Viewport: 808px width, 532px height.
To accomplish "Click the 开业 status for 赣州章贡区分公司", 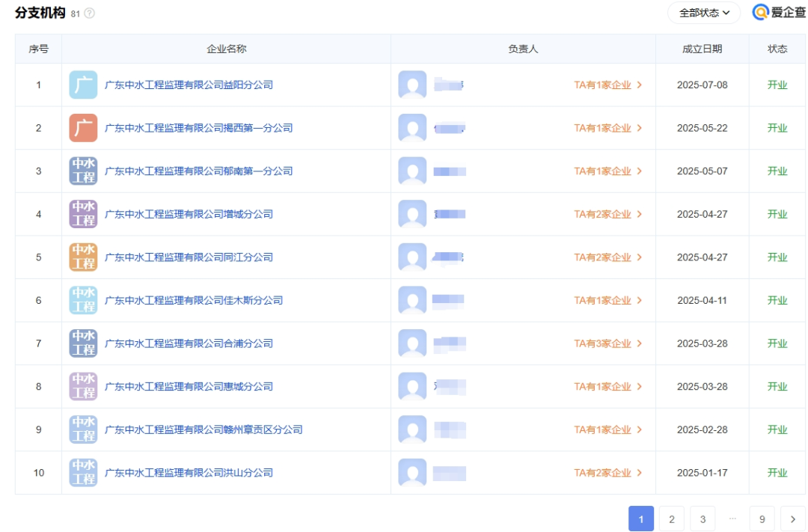I will pos(777,429).
